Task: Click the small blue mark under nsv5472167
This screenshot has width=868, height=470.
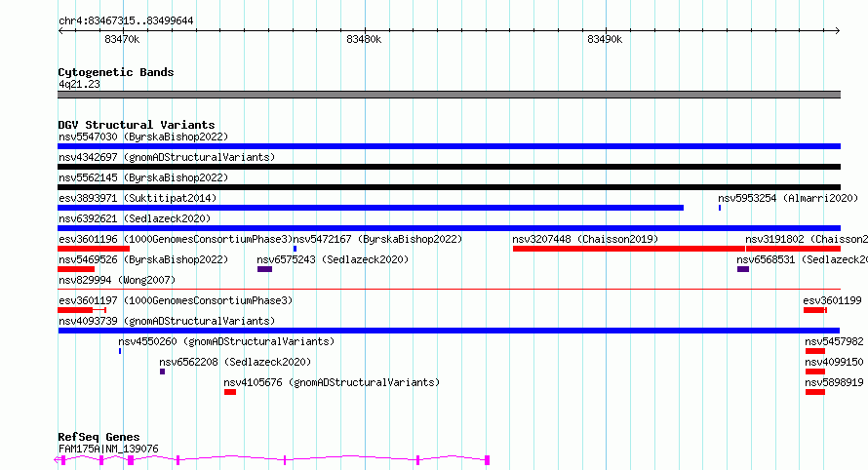Action: pyautogui.click(x=295, y=249)
